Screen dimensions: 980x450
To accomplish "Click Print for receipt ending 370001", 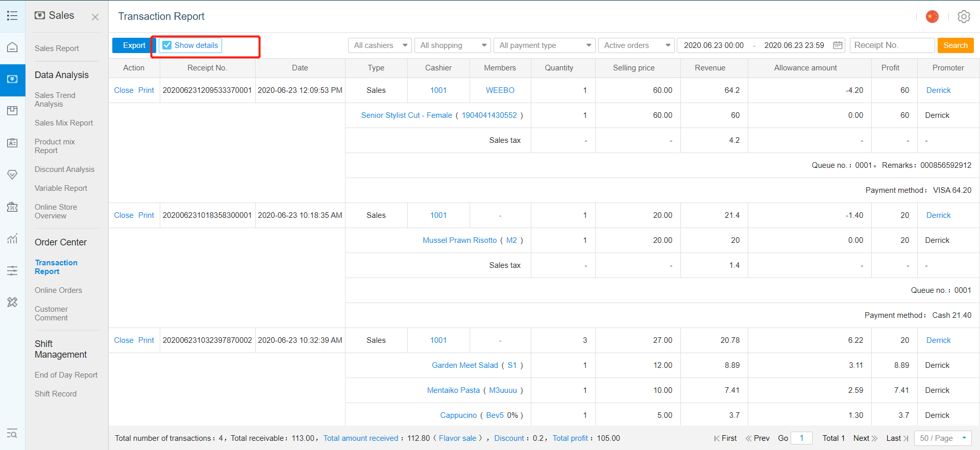I will click(x=146, y=90).
